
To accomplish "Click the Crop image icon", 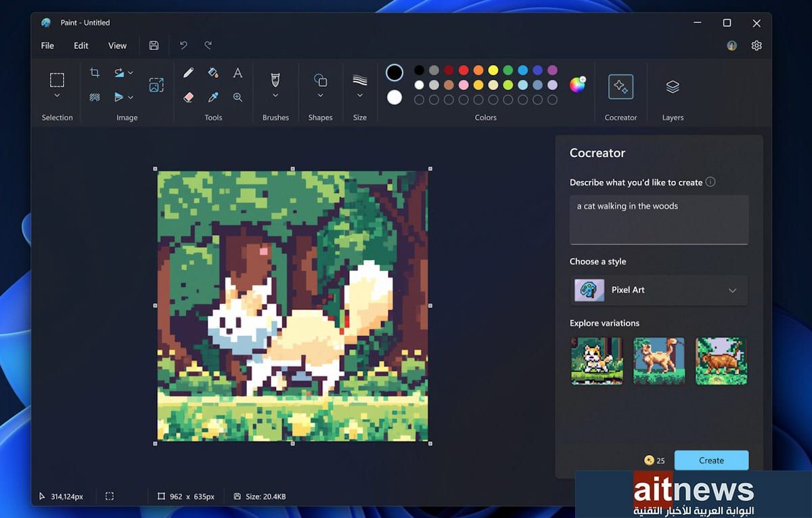I will (x=95, y=72).
